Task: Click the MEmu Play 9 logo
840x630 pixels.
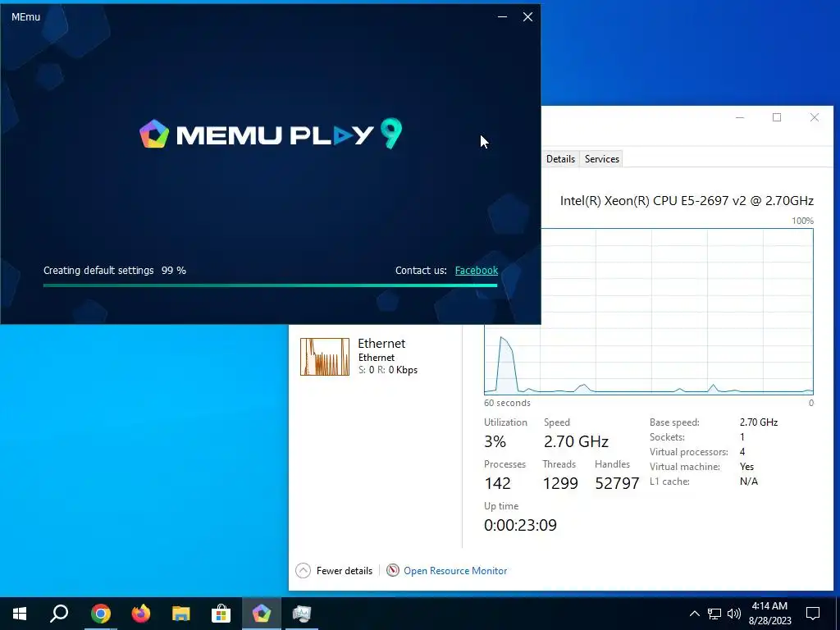Action: click(271, 134)
